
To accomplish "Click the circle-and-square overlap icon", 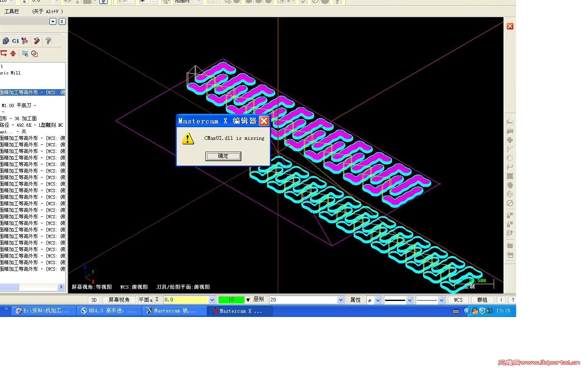I will pyautogui.click(x=35, y=54).
